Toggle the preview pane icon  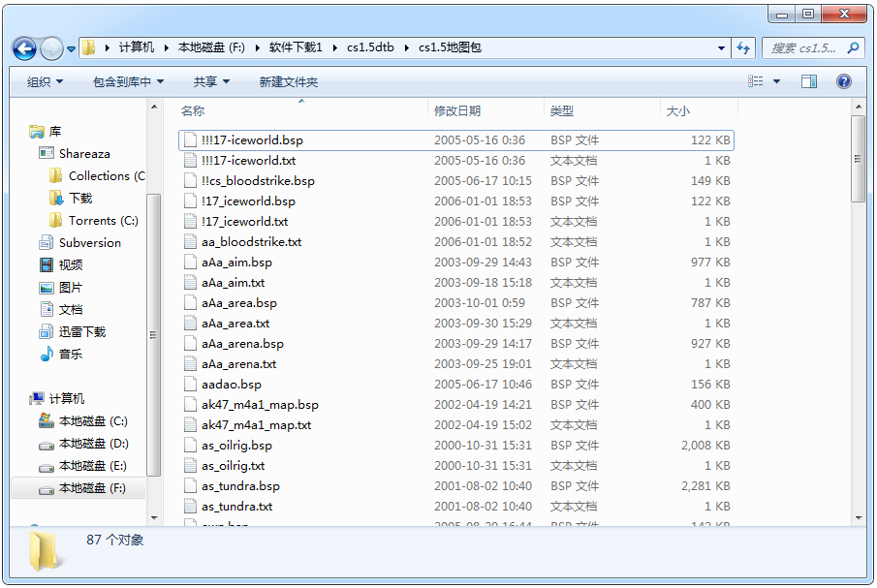coord(809,82)
